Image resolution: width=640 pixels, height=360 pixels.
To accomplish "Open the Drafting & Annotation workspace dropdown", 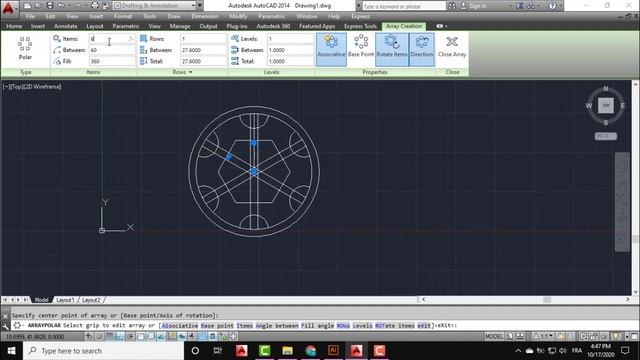I will point(154,6).
